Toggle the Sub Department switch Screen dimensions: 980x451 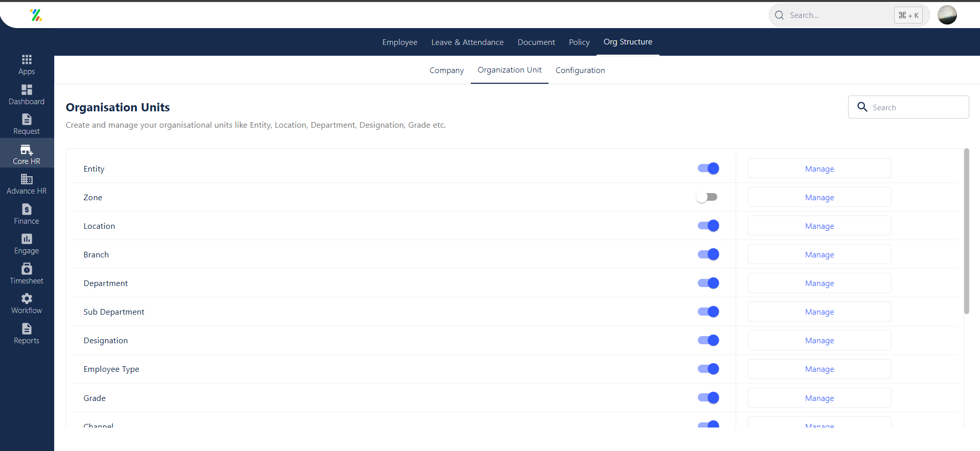709,312
